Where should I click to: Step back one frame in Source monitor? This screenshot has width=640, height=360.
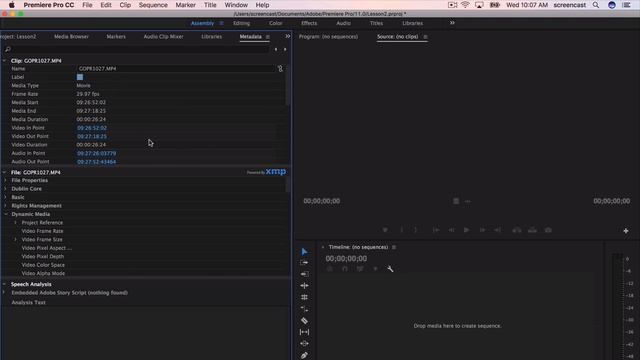451,230
